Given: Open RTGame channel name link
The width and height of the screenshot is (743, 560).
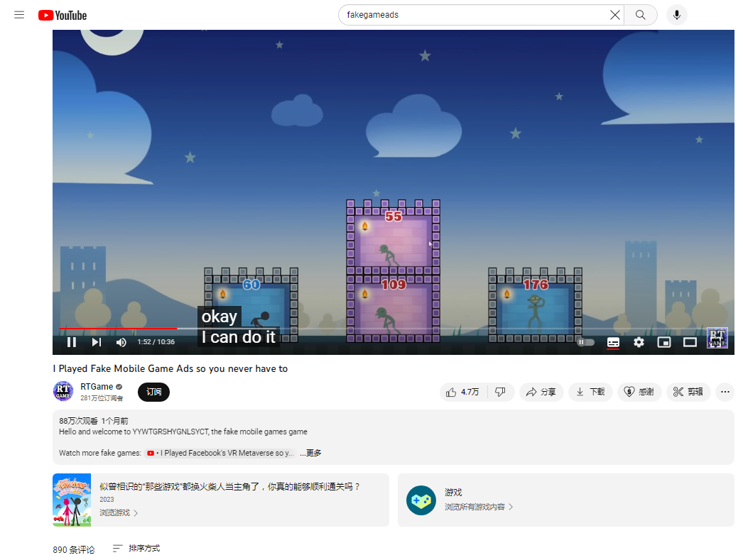Looking at the screenshot, I should click(x=97, y=387).
